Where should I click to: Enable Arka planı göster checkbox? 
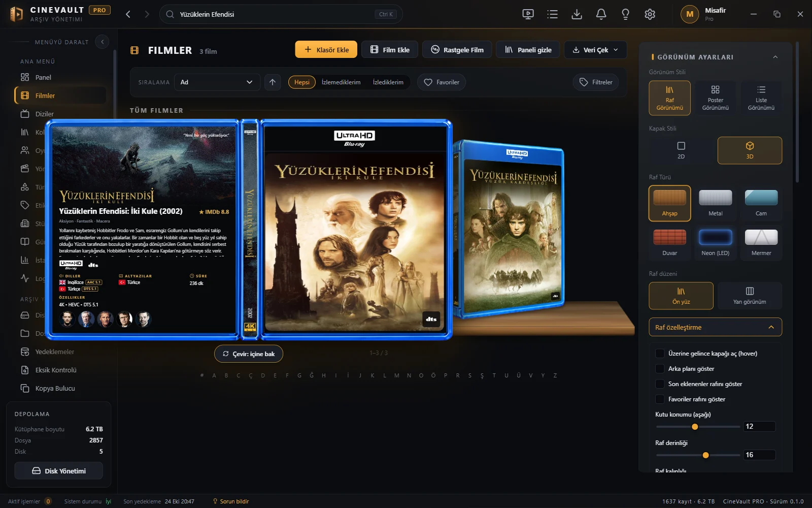point(660,368)
